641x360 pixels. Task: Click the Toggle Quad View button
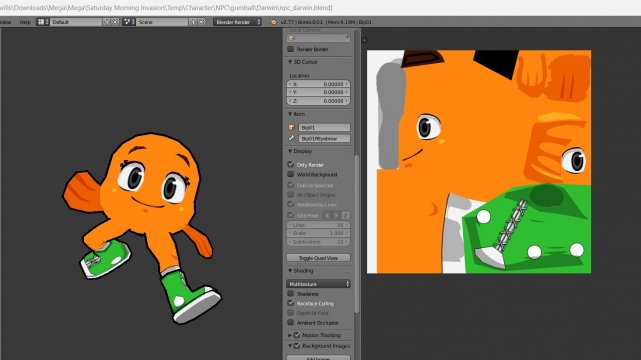click(x=318, y=258)
